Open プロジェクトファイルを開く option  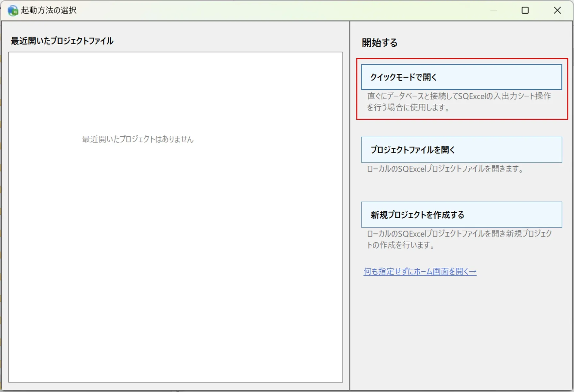[461, 150]
